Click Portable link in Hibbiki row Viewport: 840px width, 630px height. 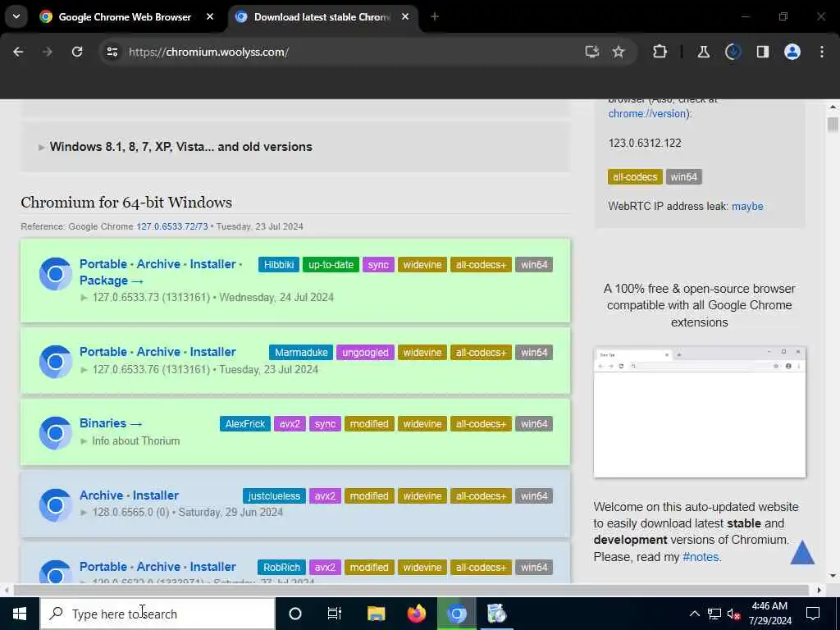tap(103, 264)
